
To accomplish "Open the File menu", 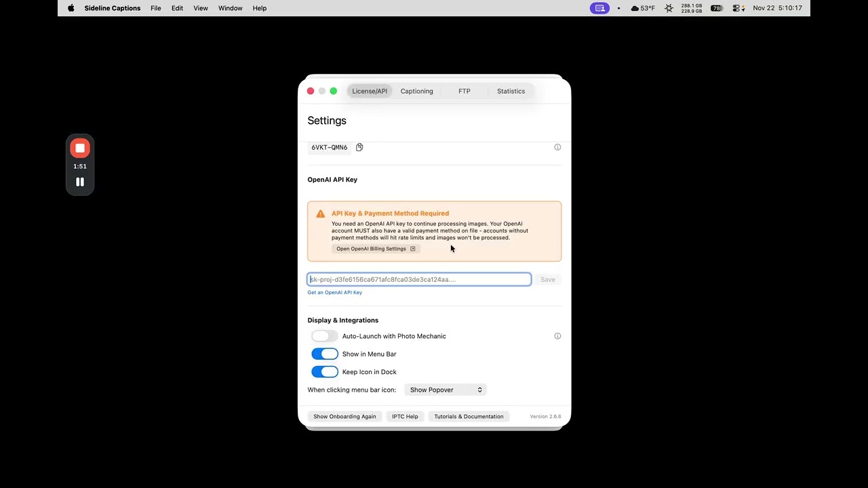I will pyautogui.click(x=156, y=8).
